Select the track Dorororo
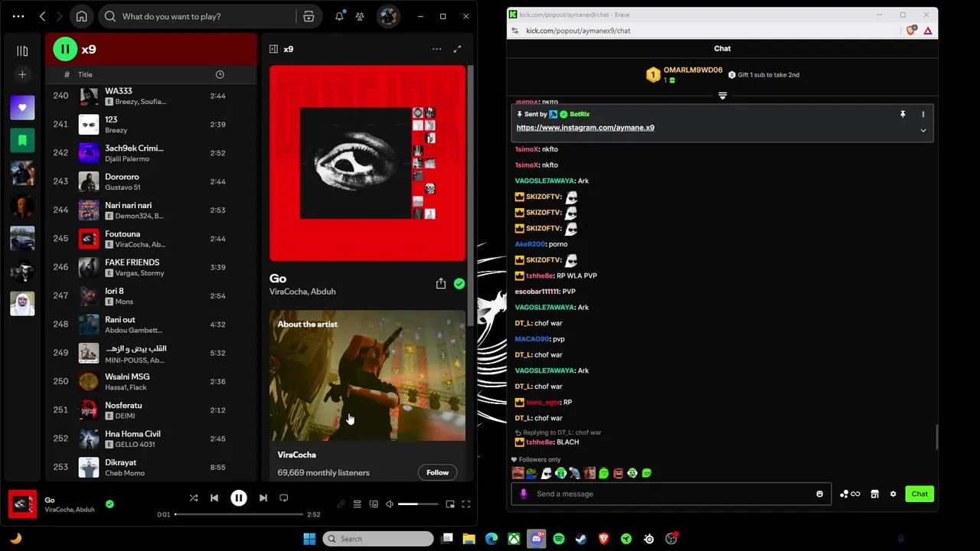The image size is (980, 551). [149, 181]
